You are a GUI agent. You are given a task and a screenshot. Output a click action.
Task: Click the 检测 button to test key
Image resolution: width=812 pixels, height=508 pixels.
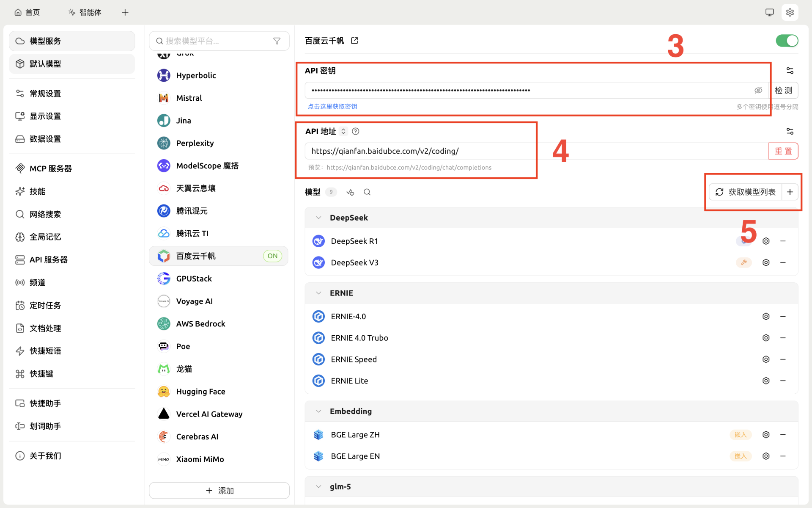[783, 90]
